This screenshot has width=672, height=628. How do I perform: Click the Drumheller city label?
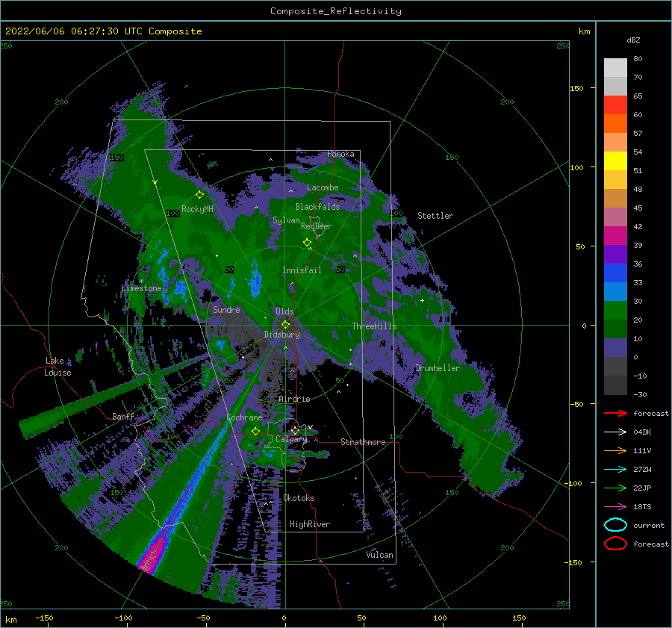tap(438, 368)
